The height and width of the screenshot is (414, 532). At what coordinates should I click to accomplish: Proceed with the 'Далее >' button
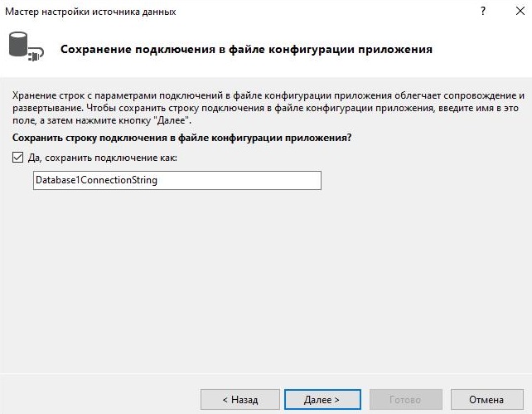(322, 399)
